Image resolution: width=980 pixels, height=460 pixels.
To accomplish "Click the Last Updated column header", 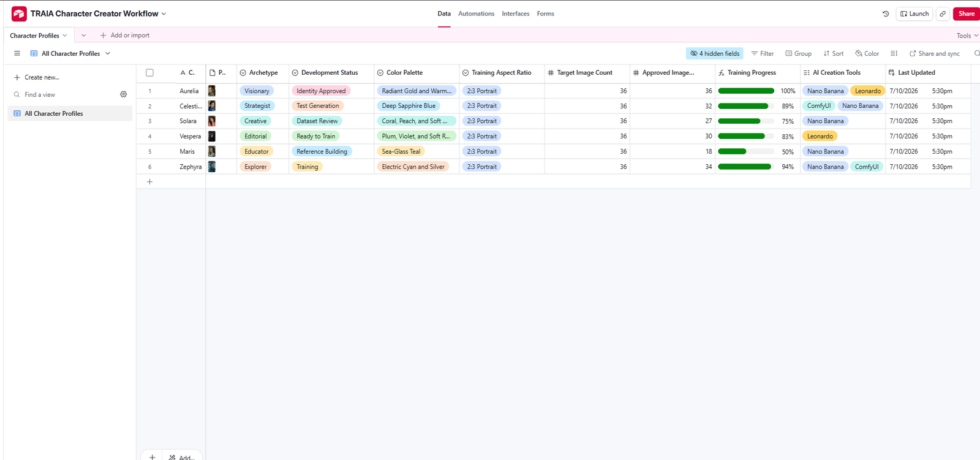I will click(928, 72).
